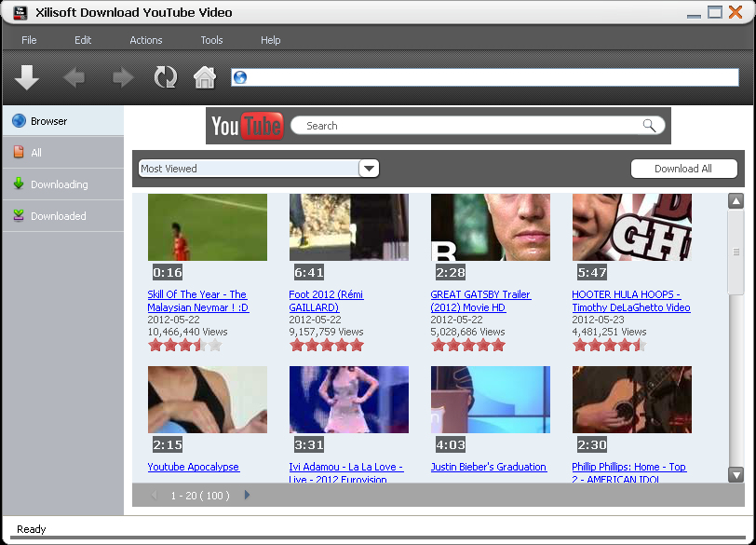This screenshot has height=545, width=756.
Task: Click the "1 - 20 ( 100 )" page indicator
Action: [200, 496]
